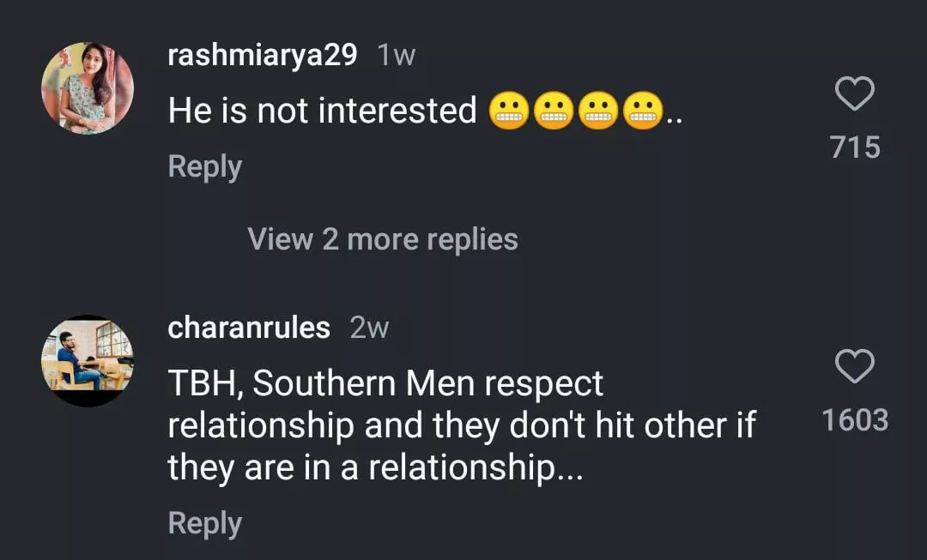Image resolution: width=927 pixels, height=560 pixels.
Task: Open rashmiarya29's profile picture
Action: click(88, 87)
